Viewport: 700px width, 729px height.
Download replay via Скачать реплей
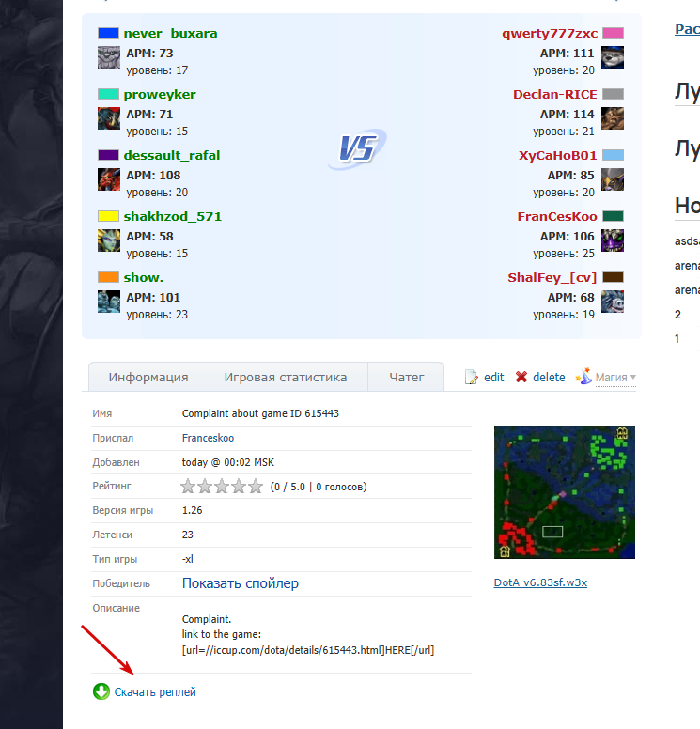point(155,692)
